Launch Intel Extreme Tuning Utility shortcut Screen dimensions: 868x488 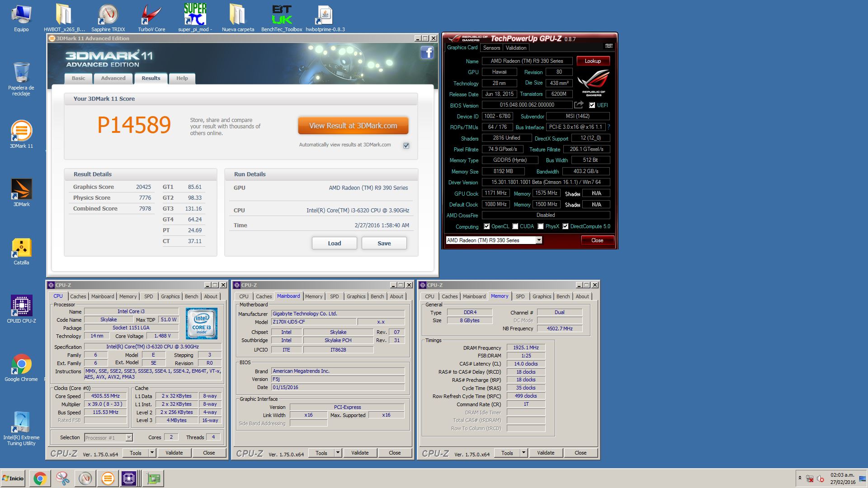21,428
